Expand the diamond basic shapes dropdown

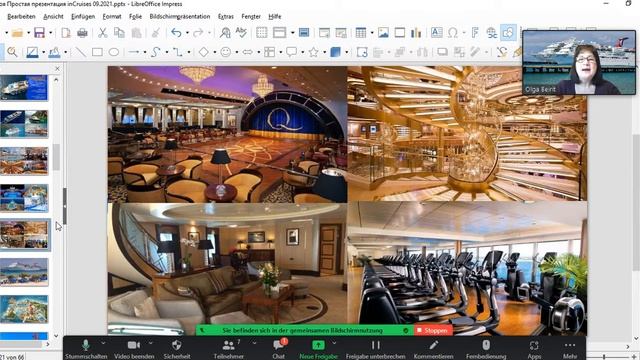click(214, 52)
